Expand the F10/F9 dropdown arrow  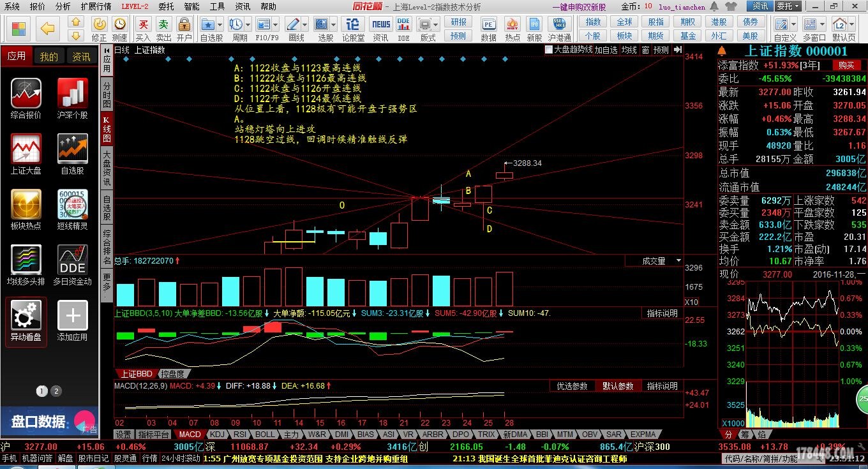(x=276, y=24)
